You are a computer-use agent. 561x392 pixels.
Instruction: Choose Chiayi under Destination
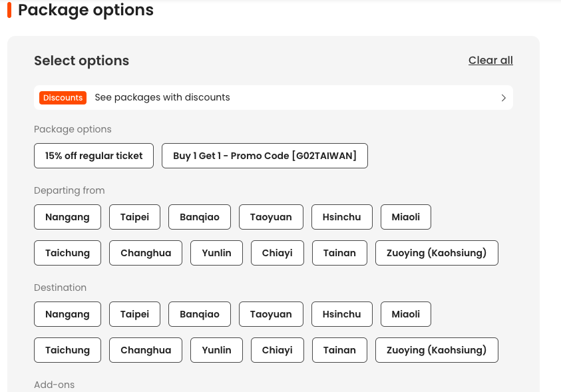(x=277, y=350)
